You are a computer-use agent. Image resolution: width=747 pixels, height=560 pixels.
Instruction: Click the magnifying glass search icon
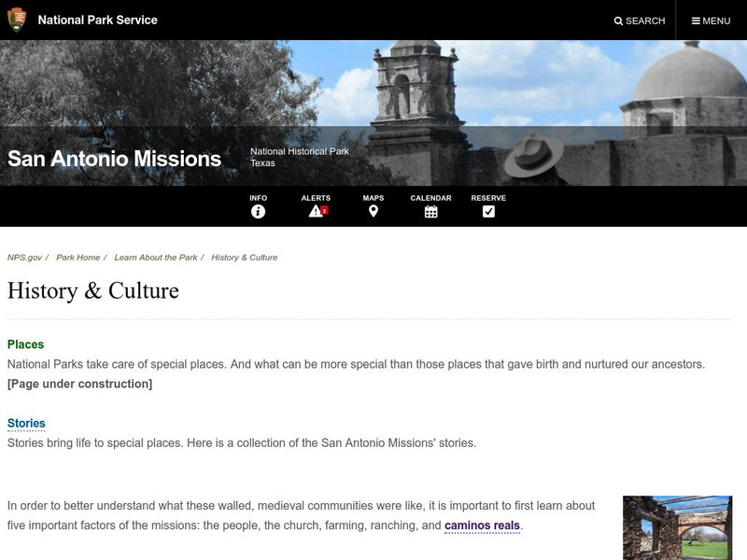click(x=618, y=21)
